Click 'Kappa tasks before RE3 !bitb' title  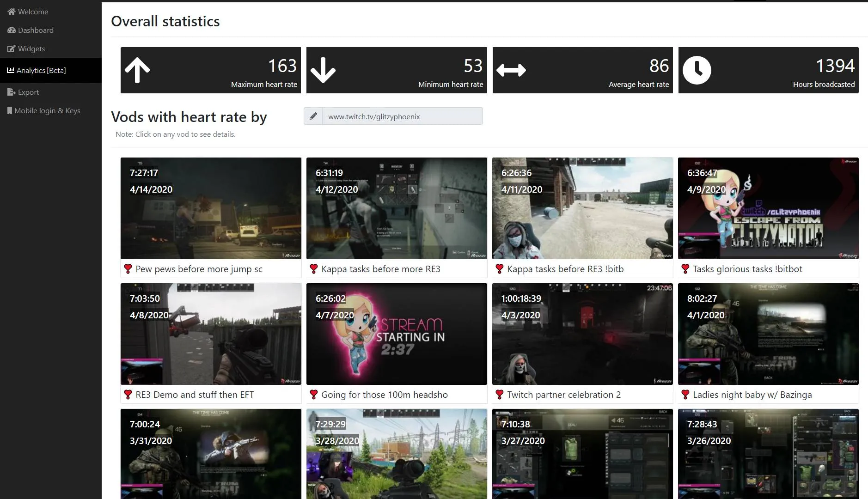(x=565, y=269)
